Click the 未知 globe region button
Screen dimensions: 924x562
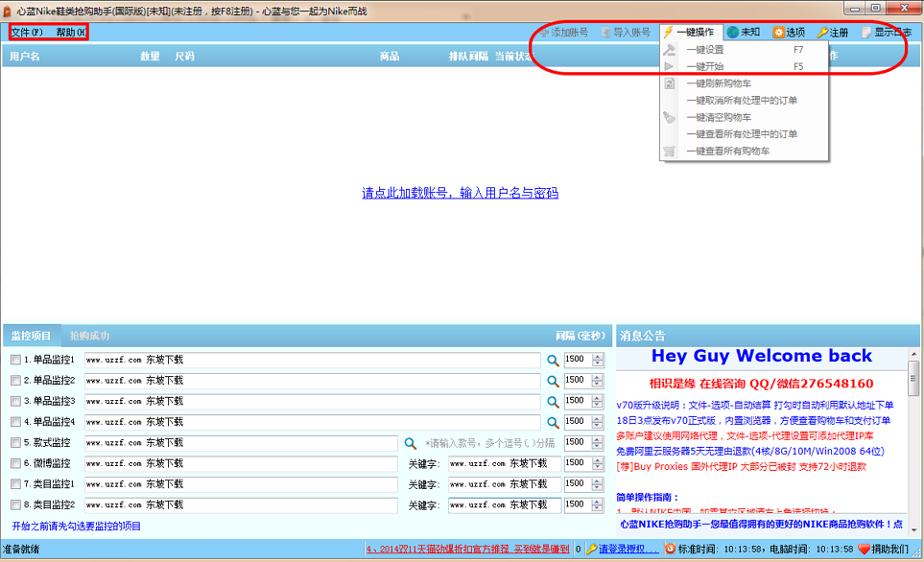pos(744,33)
